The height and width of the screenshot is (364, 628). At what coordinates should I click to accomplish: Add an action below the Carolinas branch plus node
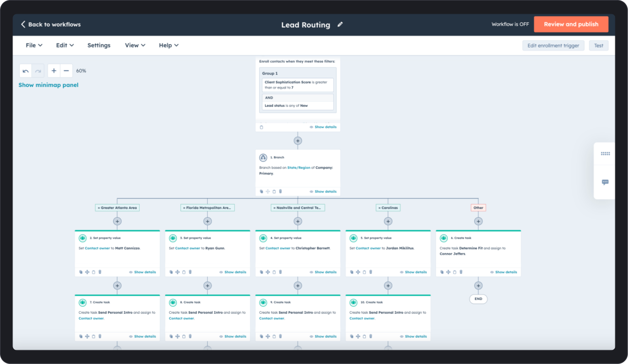(388, 221)
